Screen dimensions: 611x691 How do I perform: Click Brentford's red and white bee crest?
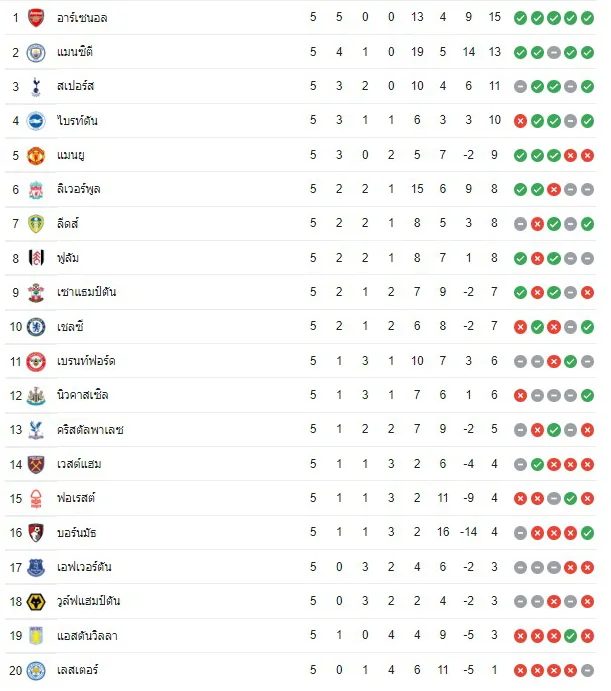(36, 361)
